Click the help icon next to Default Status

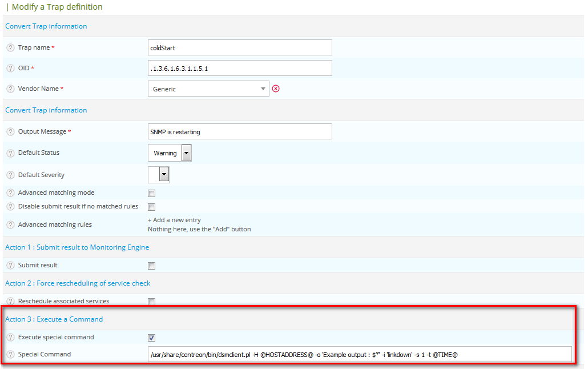[10, 153]
